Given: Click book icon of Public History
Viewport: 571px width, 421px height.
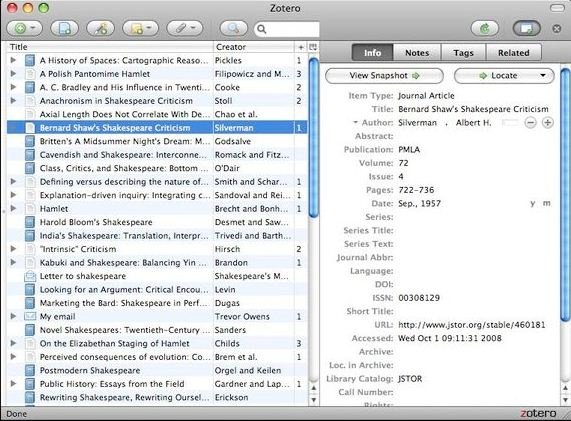Looking at the screenshot, I should [30, 384].
